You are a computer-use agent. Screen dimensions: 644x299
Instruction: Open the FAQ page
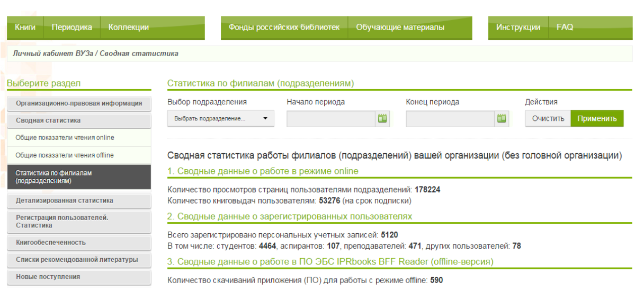click(x=565, y=28)
